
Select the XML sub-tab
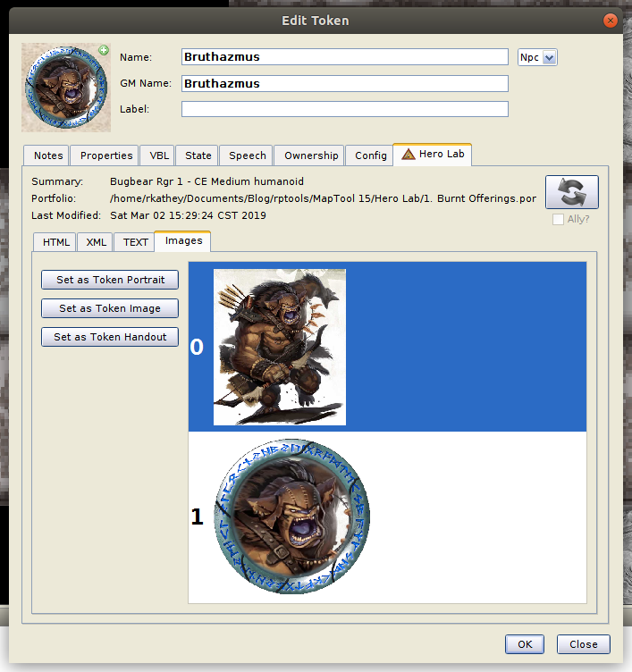point(96,242)
